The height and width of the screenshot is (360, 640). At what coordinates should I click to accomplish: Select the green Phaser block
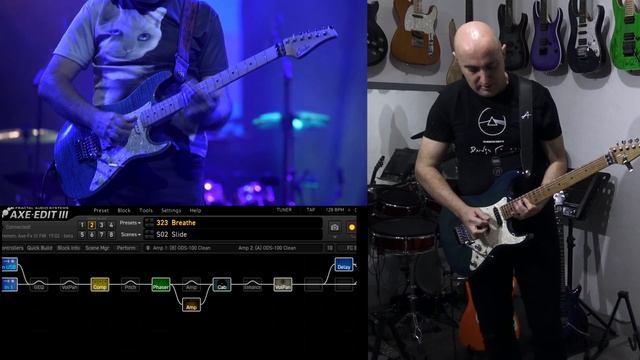click(x=160, y=284)
